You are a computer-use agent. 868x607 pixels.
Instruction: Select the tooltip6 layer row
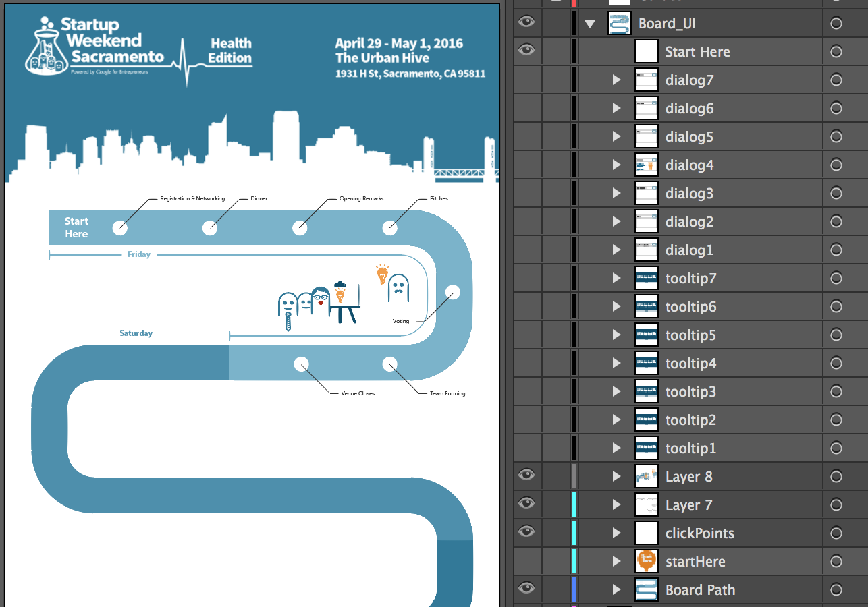point(690,307)
